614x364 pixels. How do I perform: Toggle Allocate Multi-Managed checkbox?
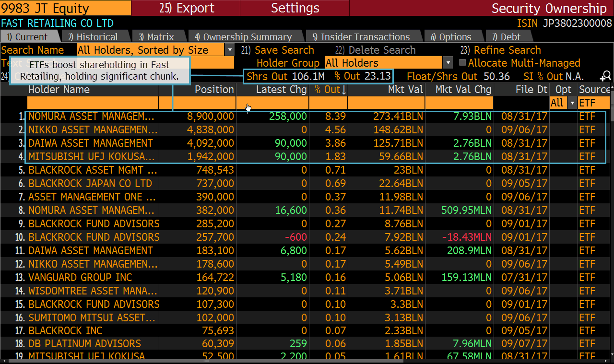[x=462, y=63]
